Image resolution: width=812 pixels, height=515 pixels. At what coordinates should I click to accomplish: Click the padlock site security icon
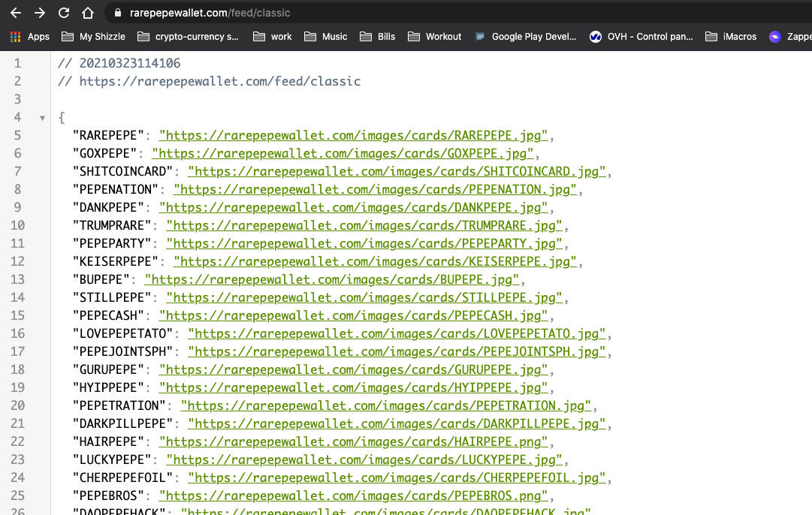pos(118,13)
